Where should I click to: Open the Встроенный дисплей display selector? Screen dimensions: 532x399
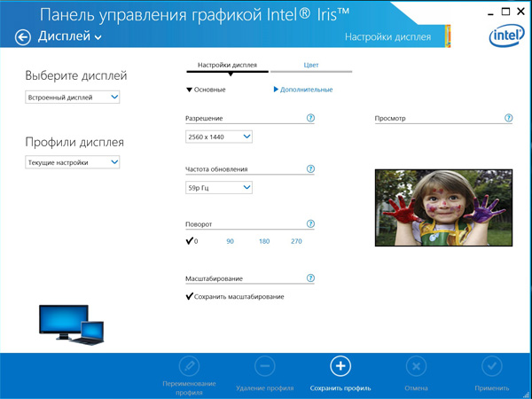click(73, 98)
